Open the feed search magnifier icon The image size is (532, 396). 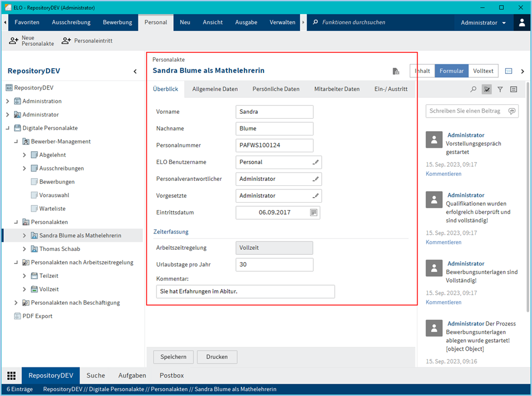(x=474, y=89)
